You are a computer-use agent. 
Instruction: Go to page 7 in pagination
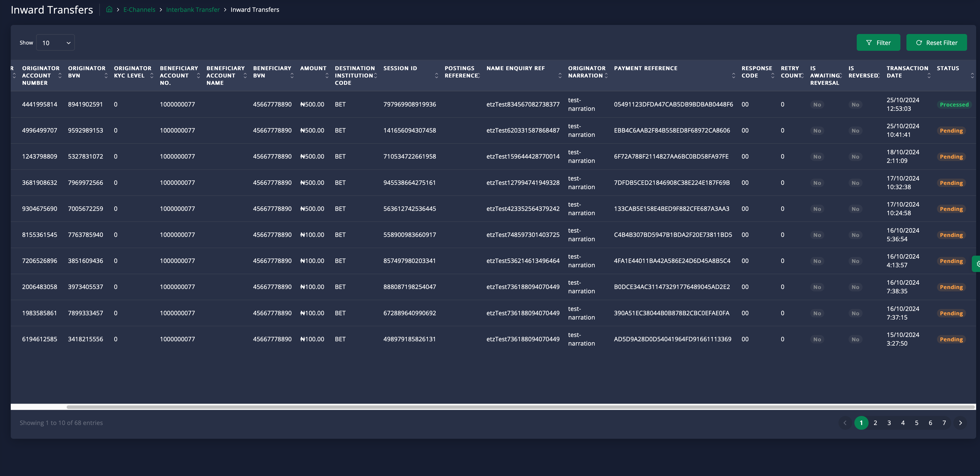tap(944, 423)
